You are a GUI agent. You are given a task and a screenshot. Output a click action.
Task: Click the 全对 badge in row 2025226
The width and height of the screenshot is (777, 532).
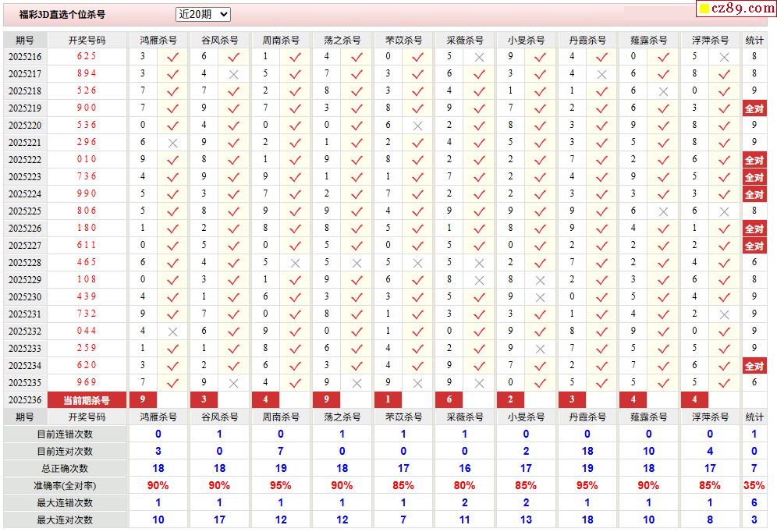tap(754, 229)
